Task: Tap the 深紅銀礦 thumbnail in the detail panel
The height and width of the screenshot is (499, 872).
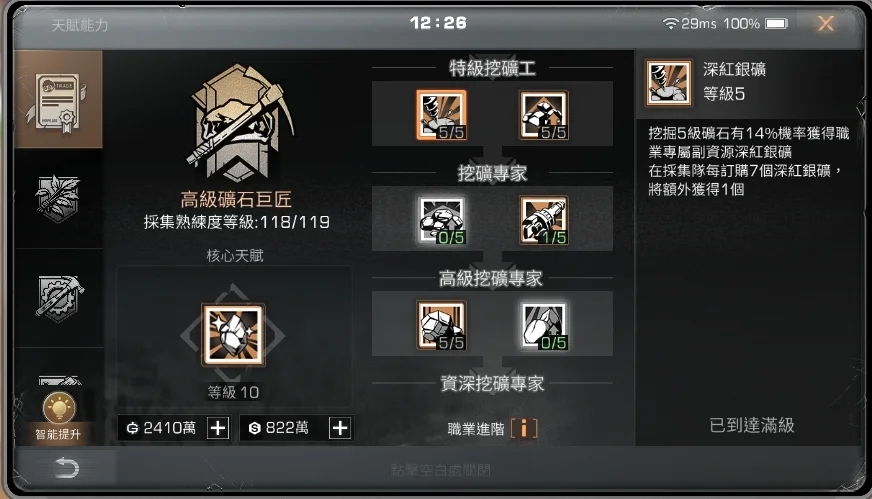Action: (x=668, y=83)
